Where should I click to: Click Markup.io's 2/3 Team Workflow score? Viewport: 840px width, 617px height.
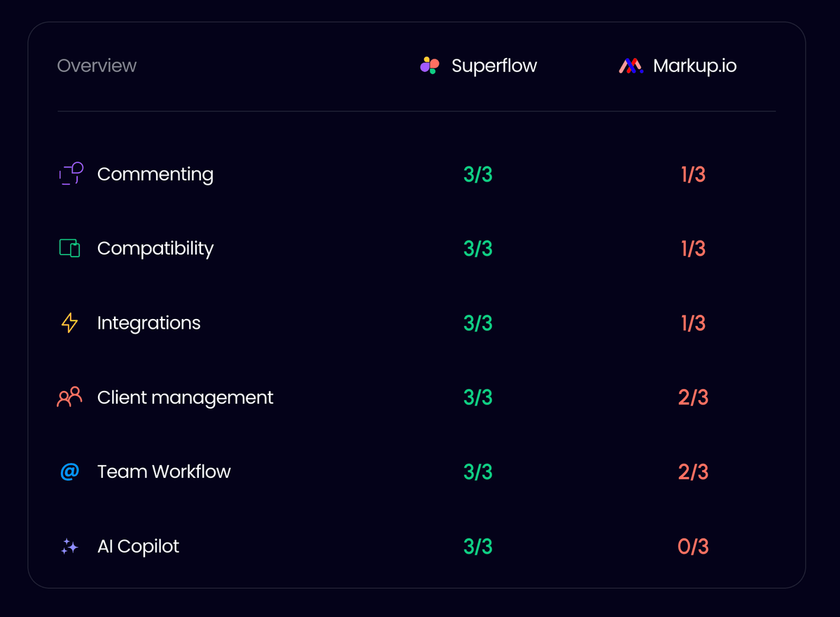(x=693, y=472)
